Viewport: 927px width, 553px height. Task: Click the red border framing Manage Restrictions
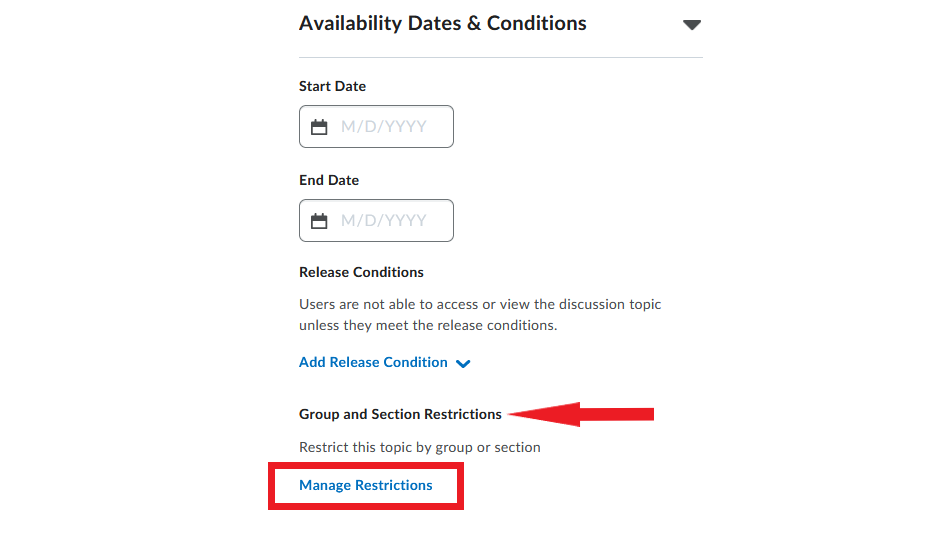coord(366,465)
